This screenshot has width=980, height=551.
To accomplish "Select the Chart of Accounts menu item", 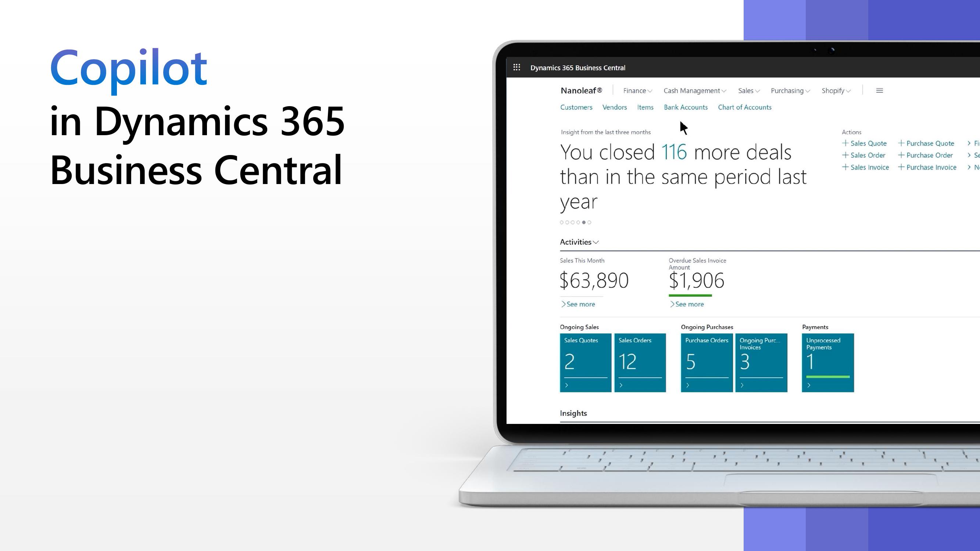I will click(x=744, y=106).
